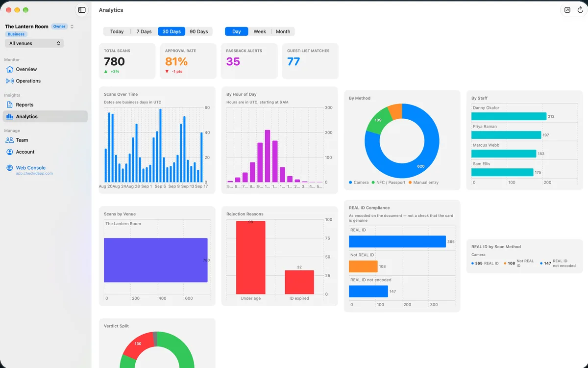The image size is (588, 368).
Task: Open the All venues dropdown
Action: pyautogui.click(x=34, y=43)
